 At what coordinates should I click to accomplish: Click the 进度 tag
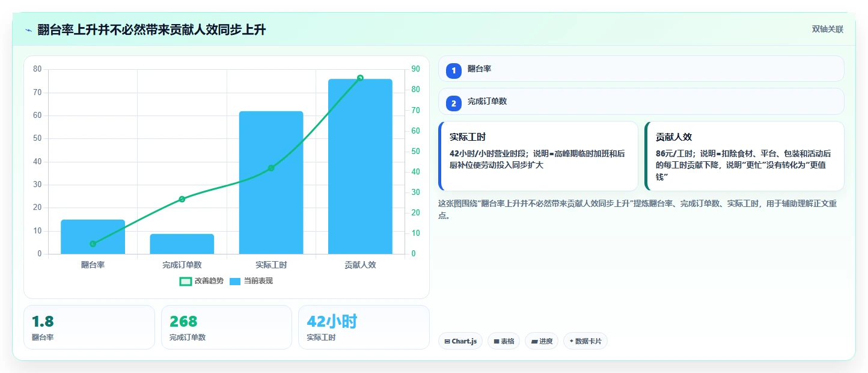tap(542, 341)
